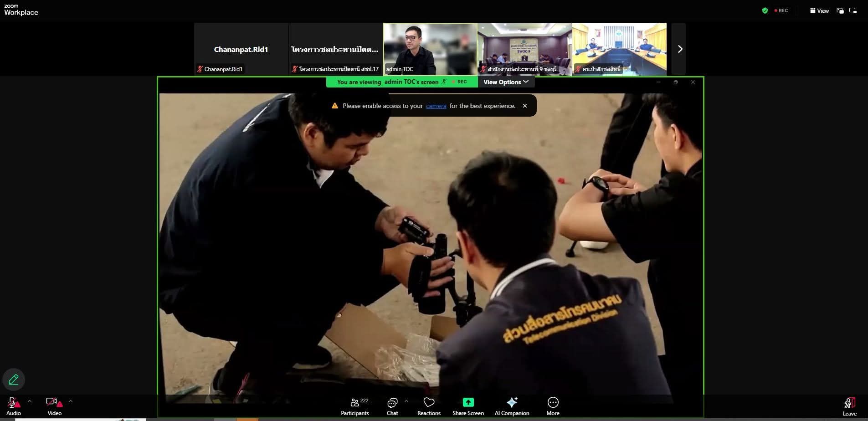Expand audio settings arrow next to Audio
This screenshot has height=421, width=868.
[x=30, y=401]
